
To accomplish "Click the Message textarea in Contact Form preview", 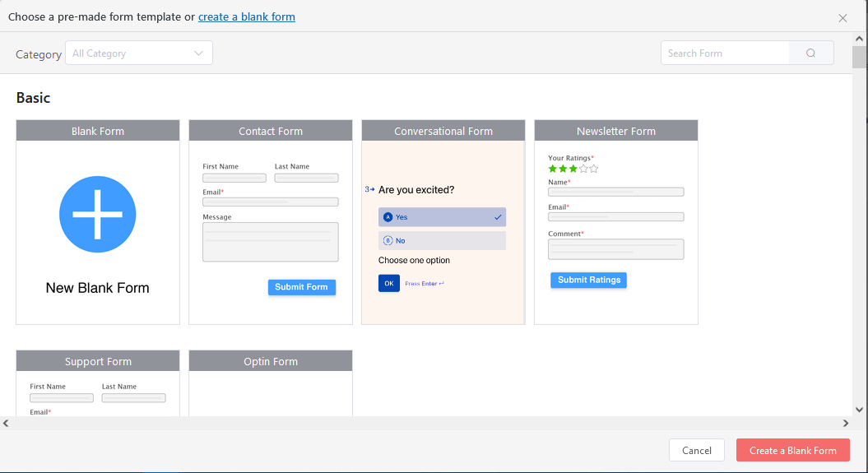I will (x=271, y=242).
